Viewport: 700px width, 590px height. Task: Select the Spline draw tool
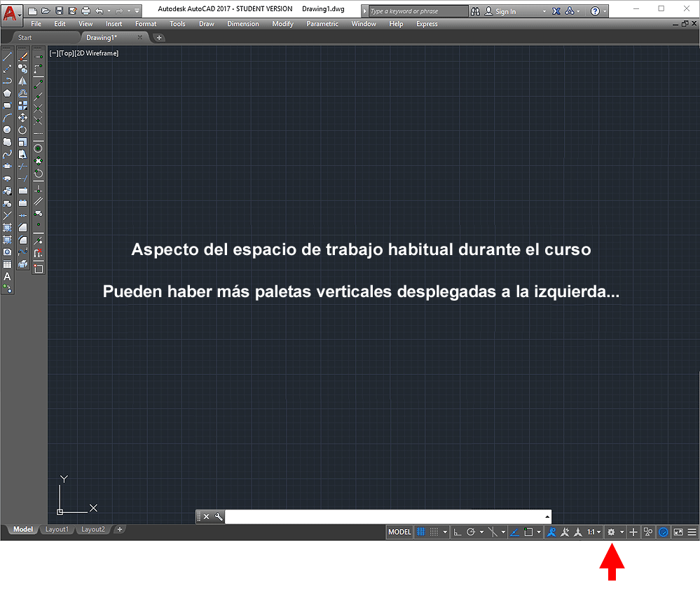[7, 154]
